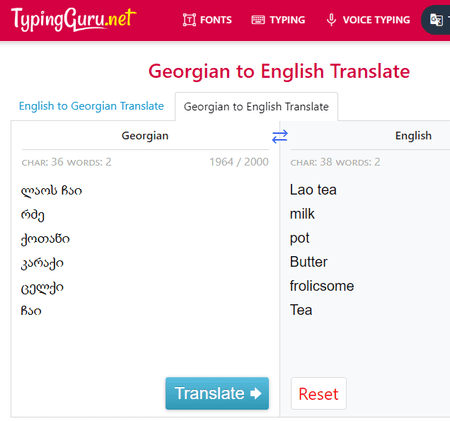Click Georgian input line ლაოს ჩაი
Viewport: 450px width, 421px height.
[51, 191]
